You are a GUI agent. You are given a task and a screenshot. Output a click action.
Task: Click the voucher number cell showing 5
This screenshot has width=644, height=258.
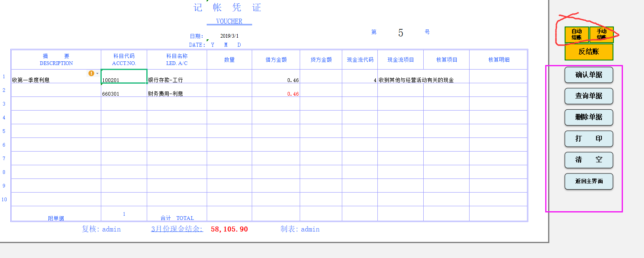(x=400, y=33)
